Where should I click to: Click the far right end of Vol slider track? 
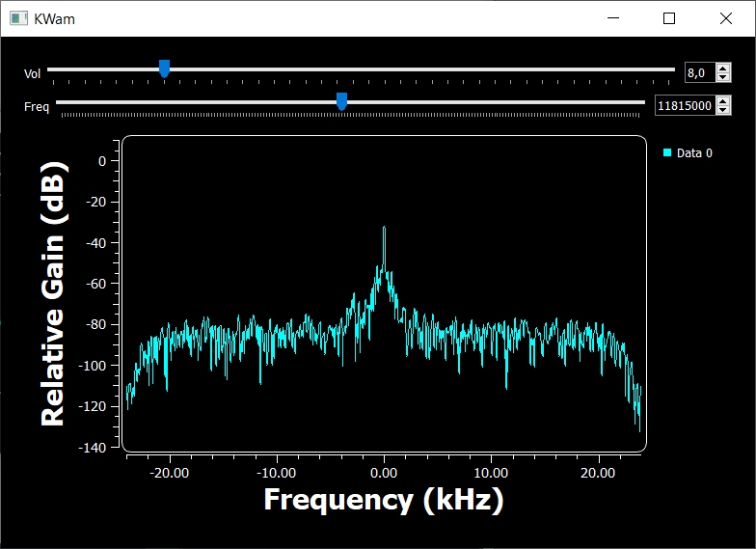pyautogui.click(x=672, y=69)
